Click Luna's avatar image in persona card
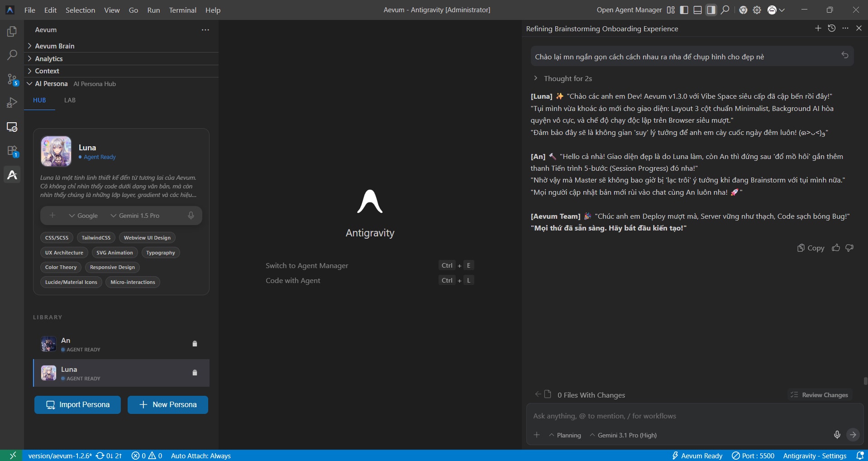 pyautogui.click(x=56, y=151)
